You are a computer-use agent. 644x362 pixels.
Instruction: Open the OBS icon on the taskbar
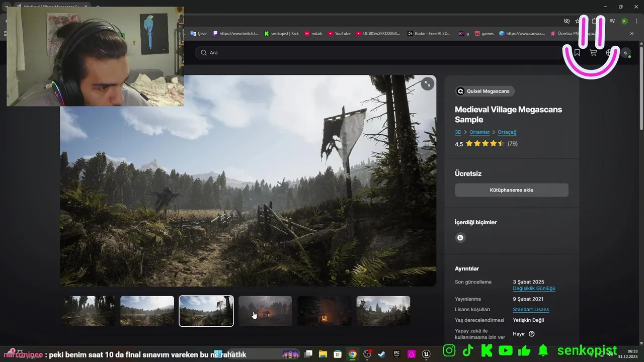(x=367, y=354)
